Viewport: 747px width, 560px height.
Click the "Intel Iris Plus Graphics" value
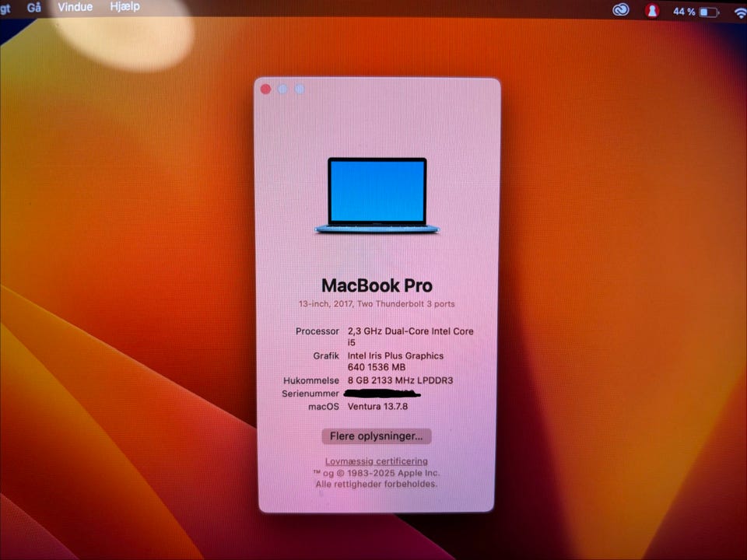[395, 355]
